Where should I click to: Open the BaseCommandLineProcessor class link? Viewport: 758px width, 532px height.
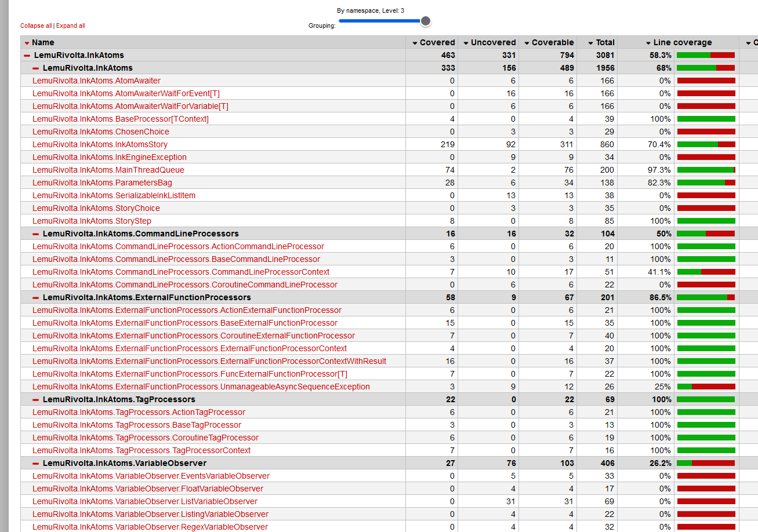coord(176,259)
